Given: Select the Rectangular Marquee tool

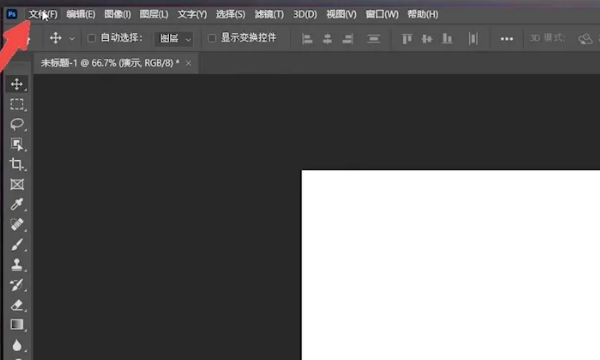Looking at the screenshot, I should (17, 104).
